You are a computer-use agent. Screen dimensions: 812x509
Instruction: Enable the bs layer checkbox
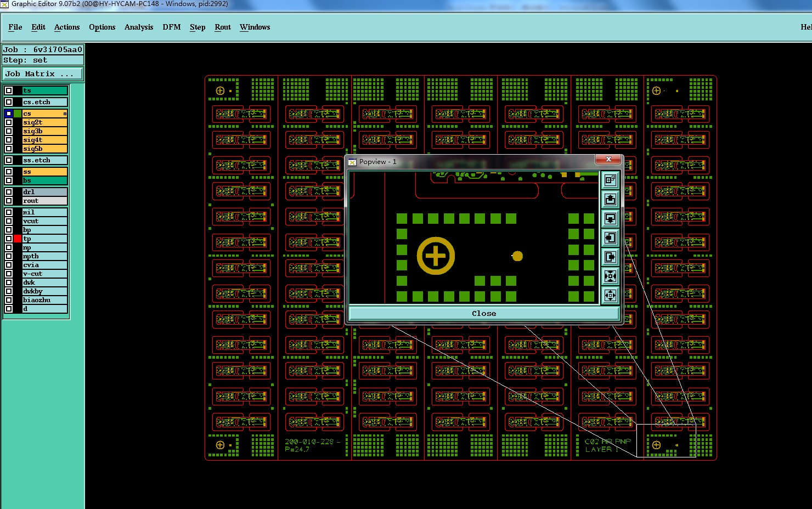coord(9,180)
